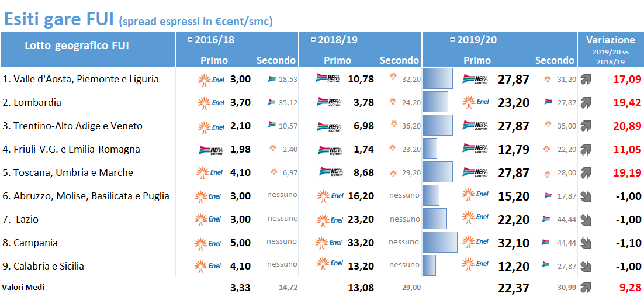Click the Enel logo in Lazio's 2019/20 Primo cell

click(x=476, y=219)
